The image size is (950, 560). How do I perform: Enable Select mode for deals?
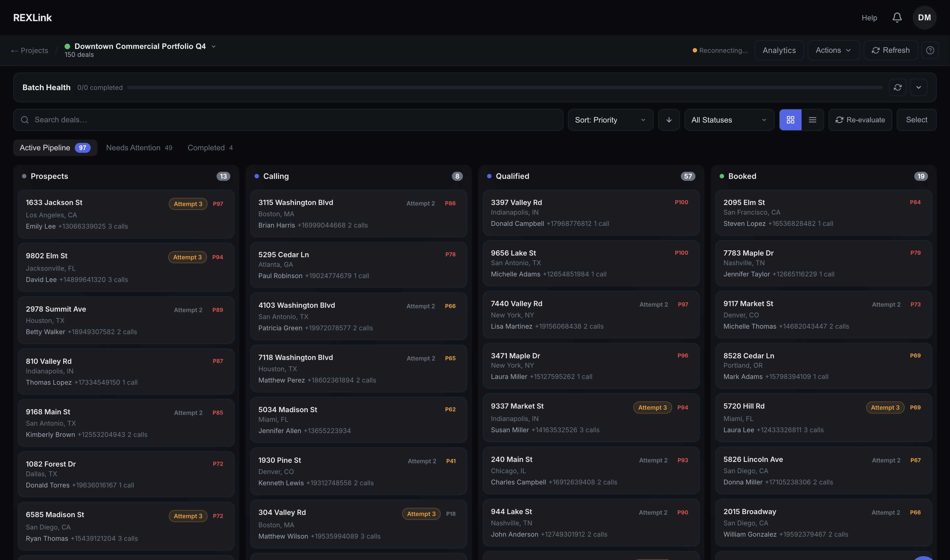point(916,120)
